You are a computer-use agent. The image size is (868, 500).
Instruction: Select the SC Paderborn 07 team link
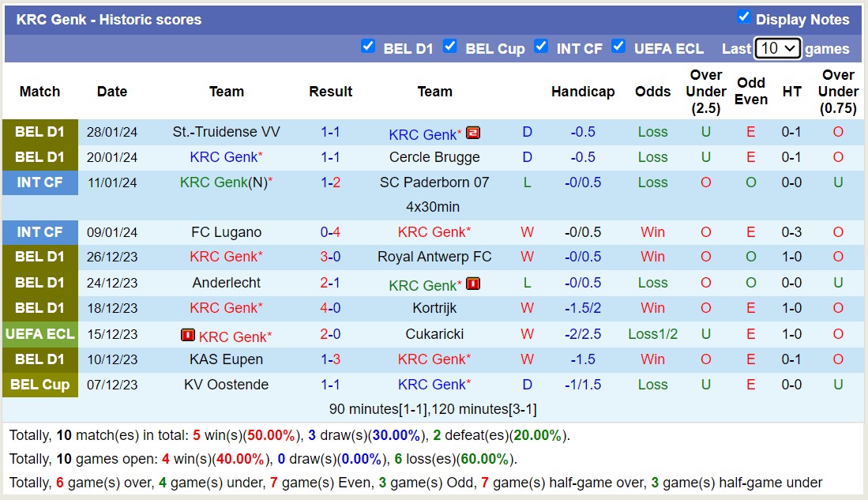(435, 182)
